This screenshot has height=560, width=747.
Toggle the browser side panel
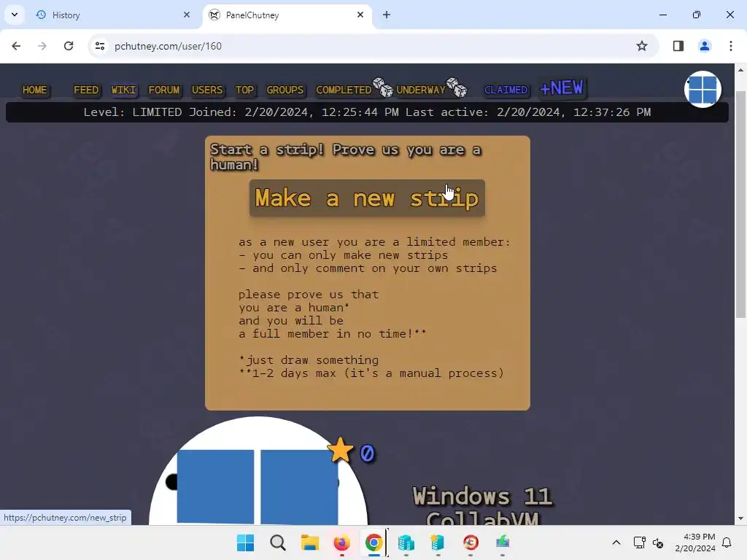[678, 46]
